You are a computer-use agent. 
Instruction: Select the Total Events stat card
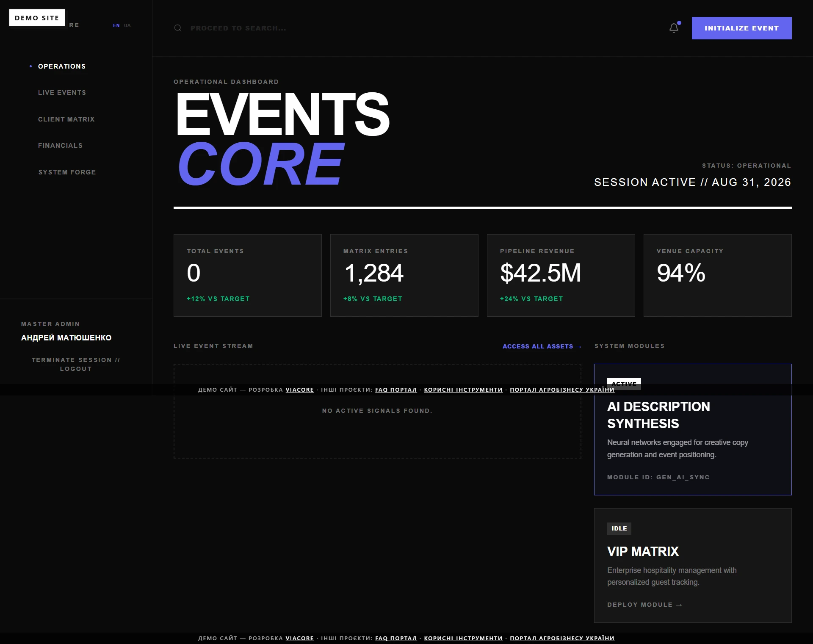click(248, 275)
